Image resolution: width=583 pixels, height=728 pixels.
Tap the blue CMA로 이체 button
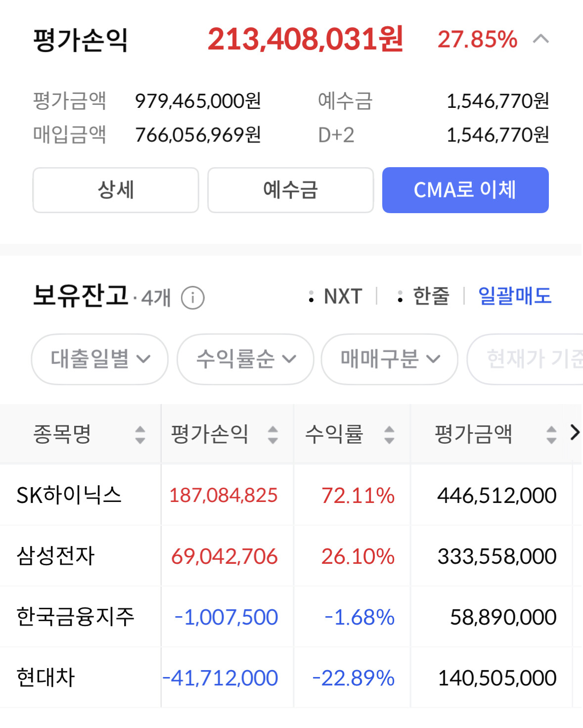click(x=465, y=190)
